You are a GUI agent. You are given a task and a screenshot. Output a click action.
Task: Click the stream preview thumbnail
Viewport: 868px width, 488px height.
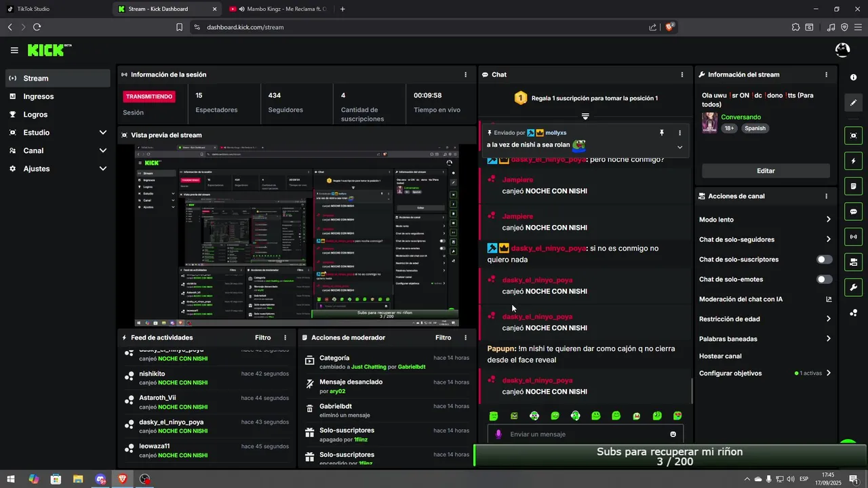(297, 236)
